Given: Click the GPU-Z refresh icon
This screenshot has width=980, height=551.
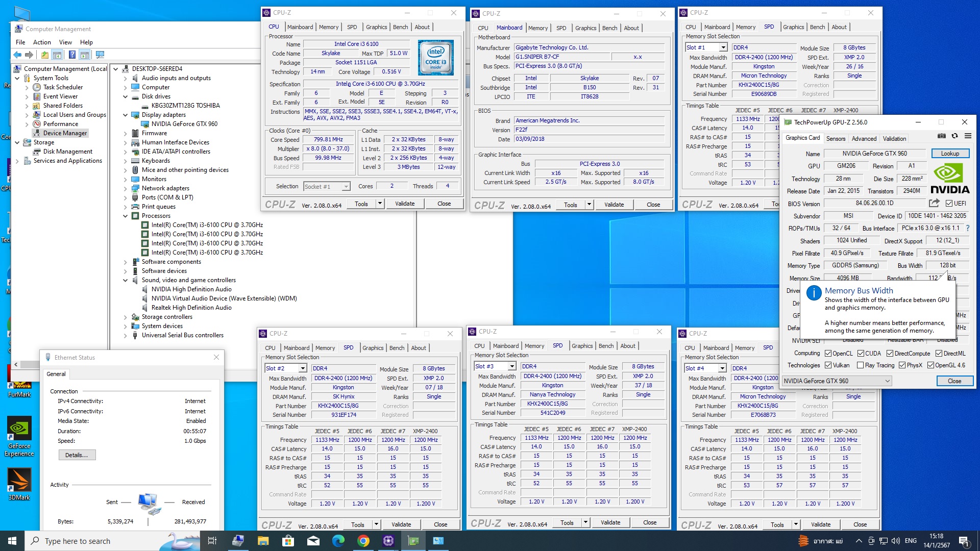Looking at the screenshot, I should (954, 136).
